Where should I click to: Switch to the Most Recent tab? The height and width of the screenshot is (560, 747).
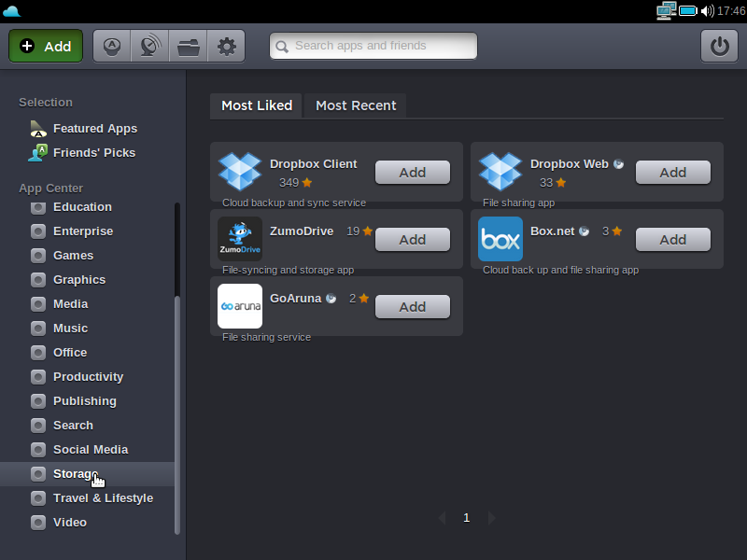(356, 105)
